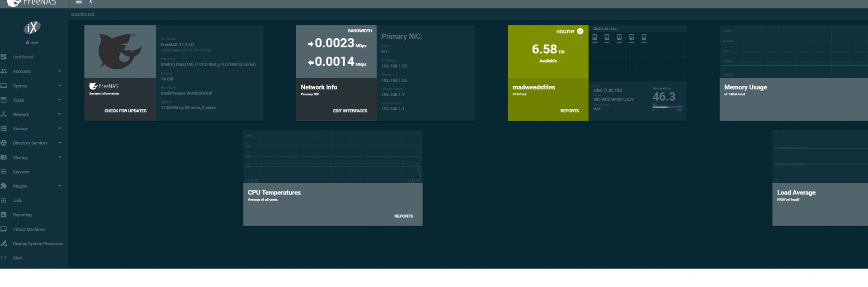Viewport: 868px width, 287px height.
Task: Select the ada1 disk icon
Action: point(607,37)
